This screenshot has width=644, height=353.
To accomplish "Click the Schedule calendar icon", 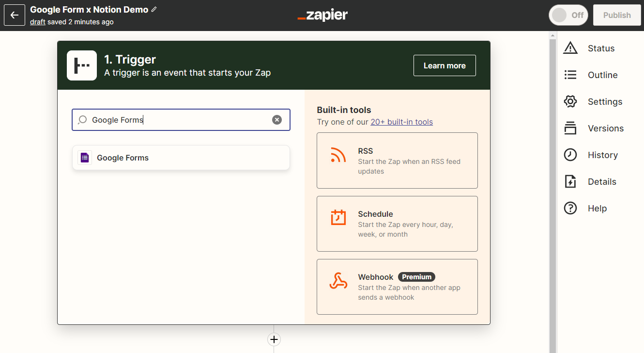I will (x=338, y=217).
